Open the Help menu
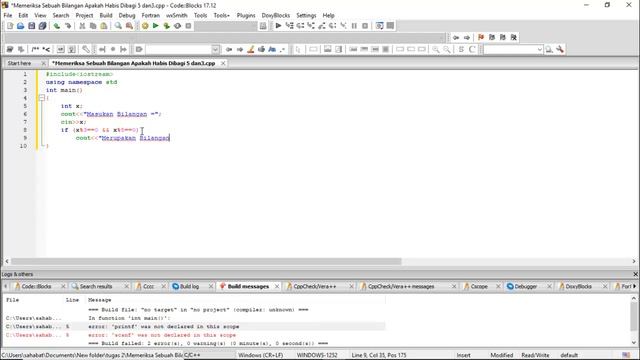 coord(329,15)
